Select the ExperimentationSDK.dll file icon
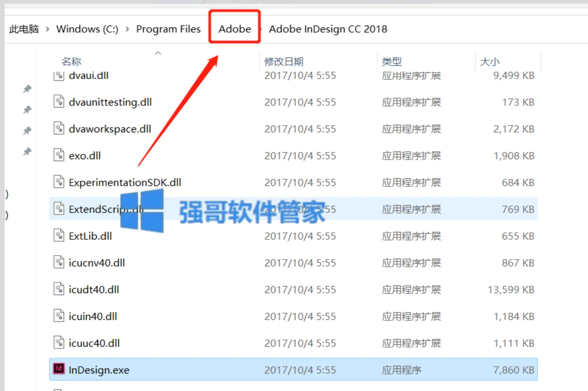Image resolution: width=588 pixels, height=391 pixels. (59, 182)
